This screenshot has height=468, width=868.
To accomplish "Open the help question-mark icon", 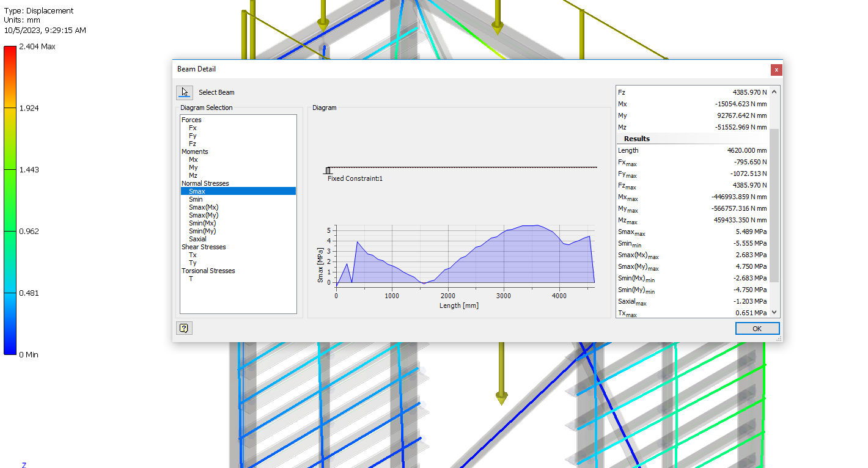I will [x=184, y=328].
